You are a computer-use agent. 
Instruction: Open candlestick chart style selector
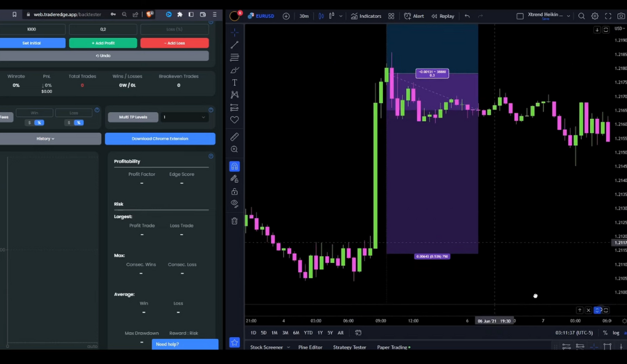(321, 16)
